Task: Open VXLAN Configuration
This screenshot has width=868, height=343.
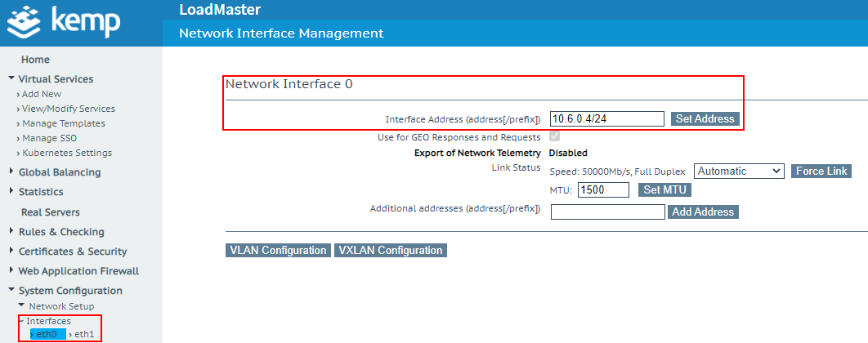Action: tap(390, 251)
